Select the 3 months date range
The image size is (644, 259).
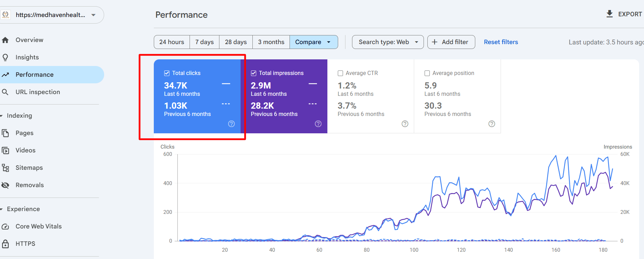271,42
